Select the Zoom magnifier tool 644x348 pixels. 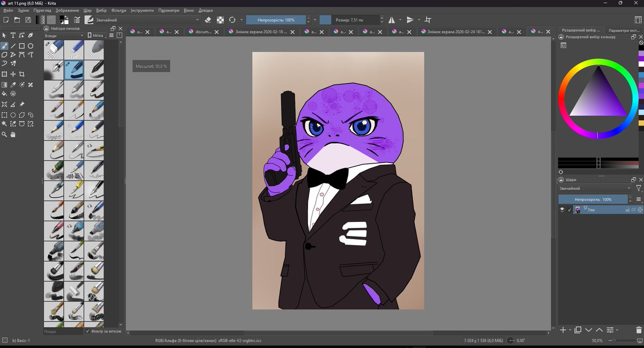pyautogui.click(x=4, y=135)
